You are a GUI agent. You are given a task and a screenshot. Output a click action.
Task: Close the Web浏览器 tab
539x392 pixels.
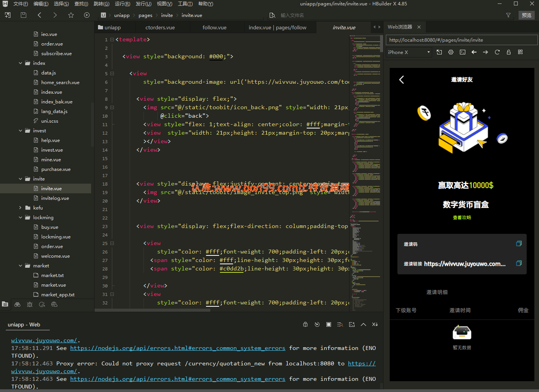(x=419, y=27)
